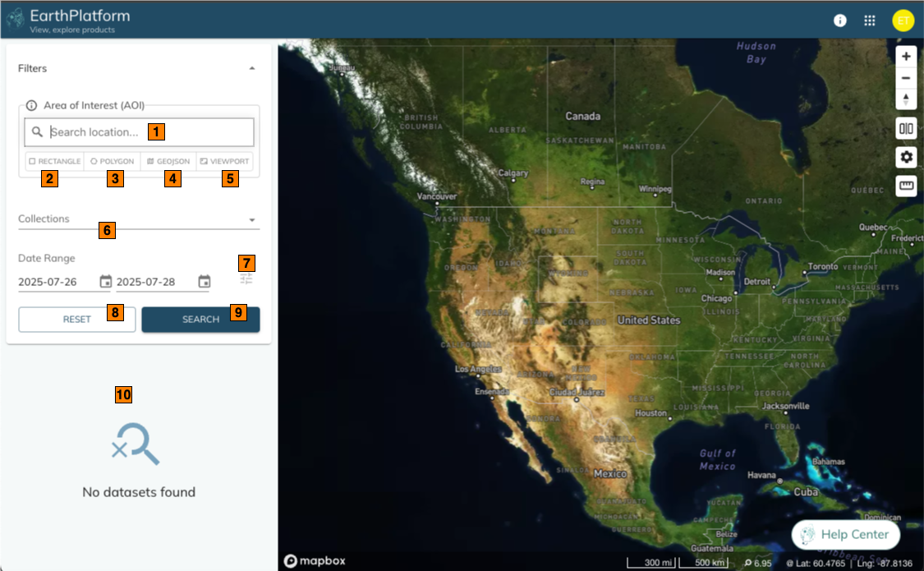Viewport: 924px width, 571px height.
Task: Click the info icon in header
Action: point(840,21)
